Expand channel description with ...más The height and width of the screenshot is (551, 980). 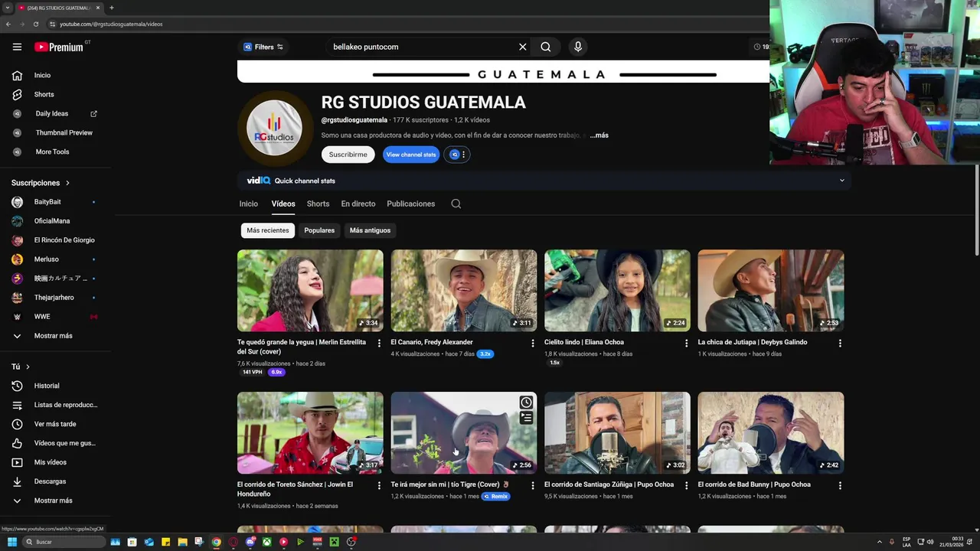coord(599,135)
